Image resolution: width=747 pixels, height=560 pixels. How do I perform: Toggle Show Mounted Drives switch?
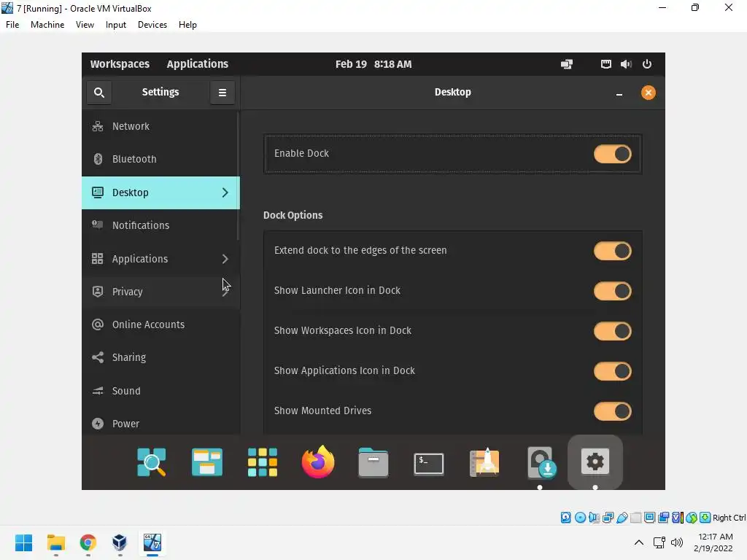(612, 411)
